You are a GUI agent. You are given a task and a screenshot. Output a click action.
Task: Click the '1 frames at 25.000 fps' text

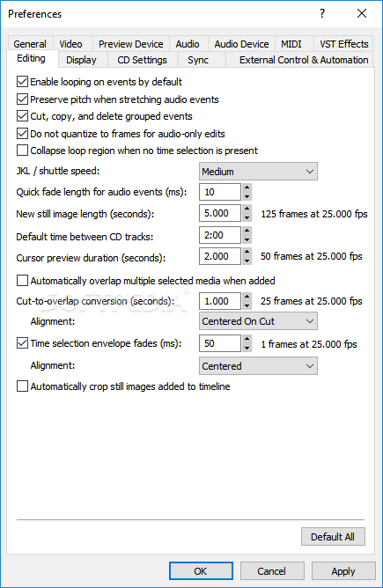[309, 344]
